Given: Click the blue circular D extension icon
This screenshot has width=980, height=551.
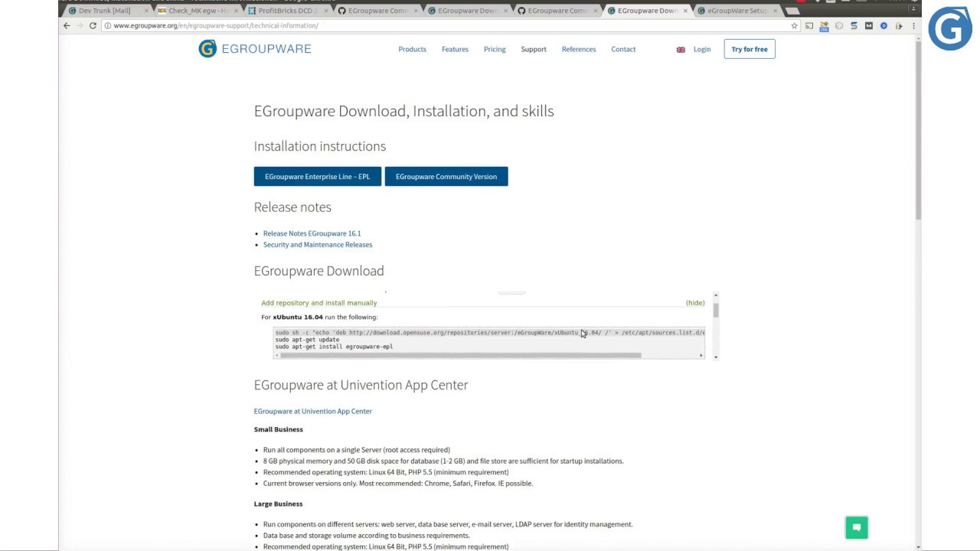Looking at the screenshot, I should 884,26.
